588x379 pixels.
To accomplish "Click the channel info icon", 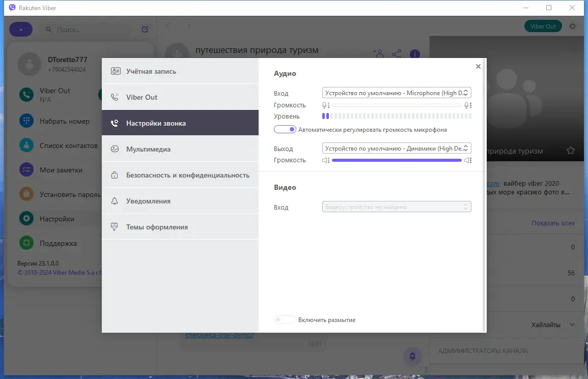I will 415,54.
